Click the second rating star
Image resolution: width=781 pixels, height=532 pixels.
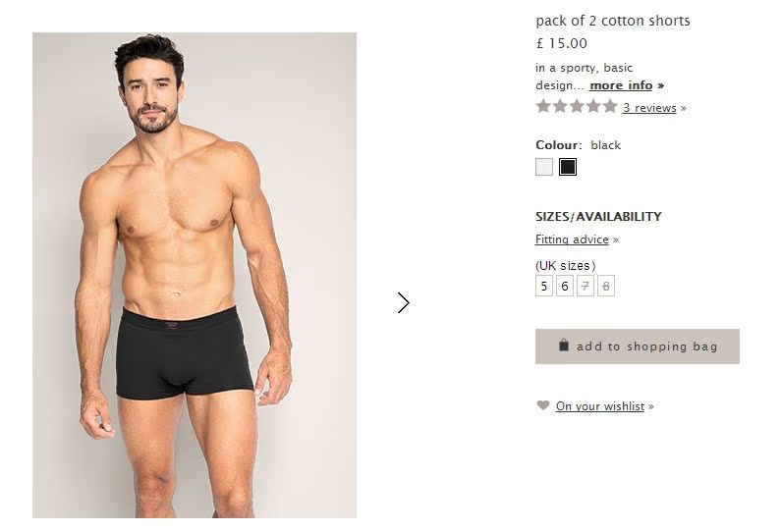point(560,106)
